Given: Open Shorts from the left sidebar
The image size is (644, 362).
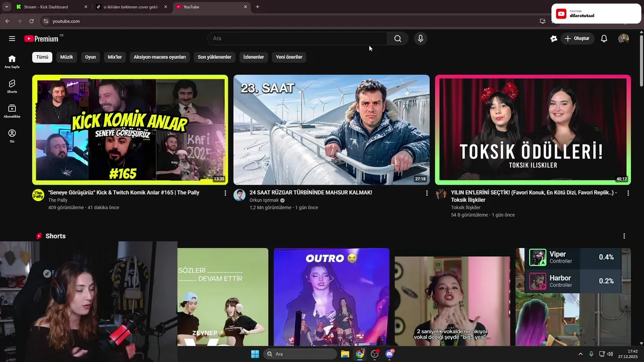Looking at the screenshot, I should [x=12, y=86].
